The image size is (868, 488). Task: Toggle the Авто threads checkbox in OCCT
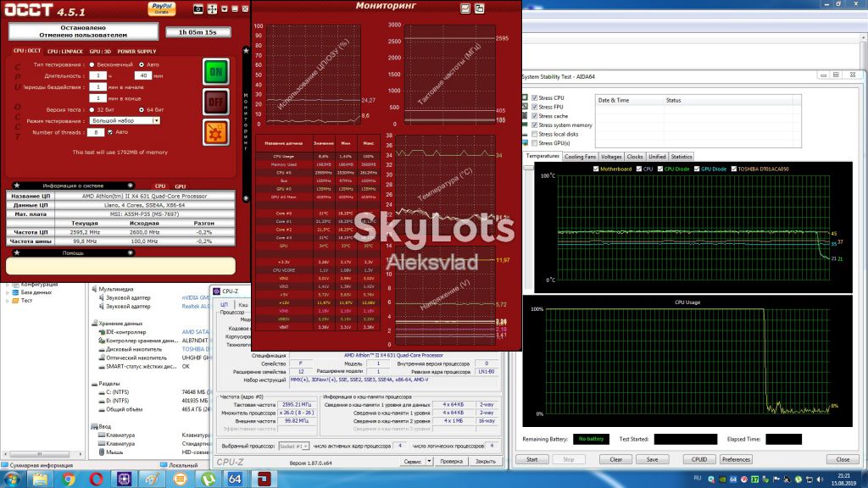click(110, 132)
